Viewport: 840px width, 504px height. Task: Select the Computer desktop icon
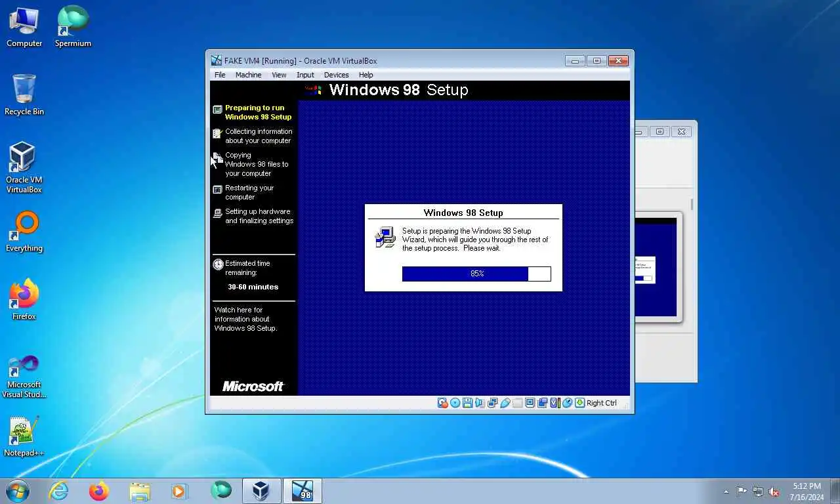tap(24, 28)
